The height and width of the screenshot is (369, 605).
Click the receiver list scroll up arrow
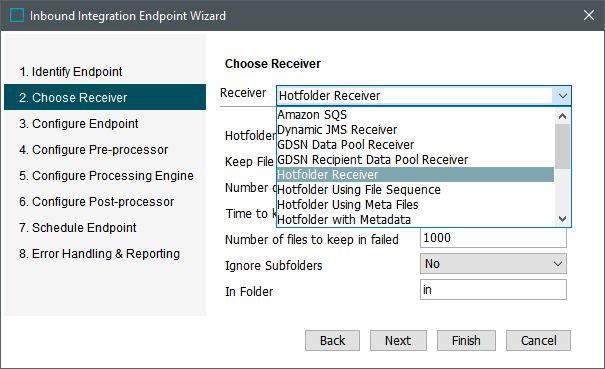click(562, 116)
